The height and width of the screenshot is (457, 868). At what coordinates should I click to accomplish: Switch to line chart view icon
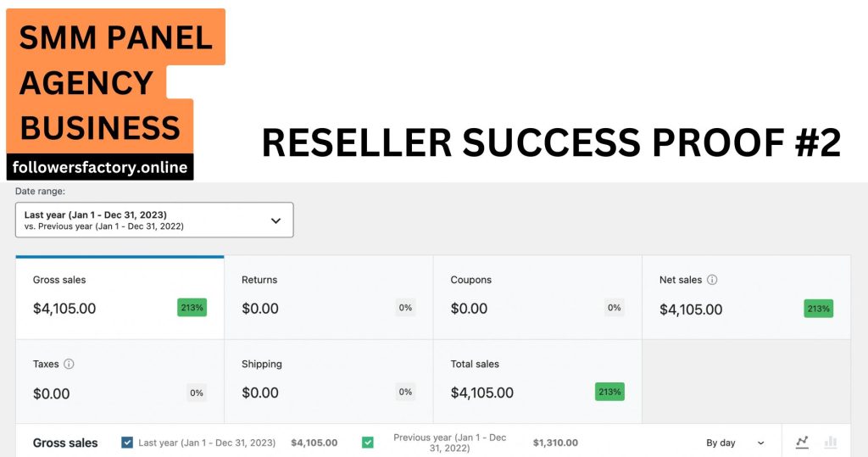[802, 442]
